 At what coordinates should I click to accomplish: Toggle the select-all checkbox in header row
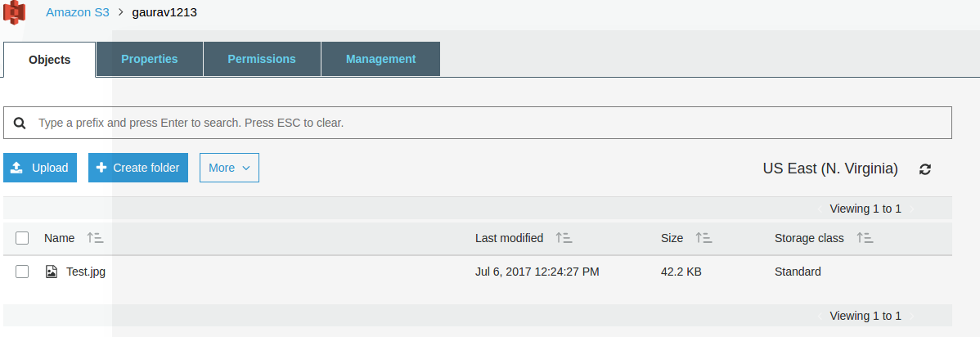click(22, 237)
